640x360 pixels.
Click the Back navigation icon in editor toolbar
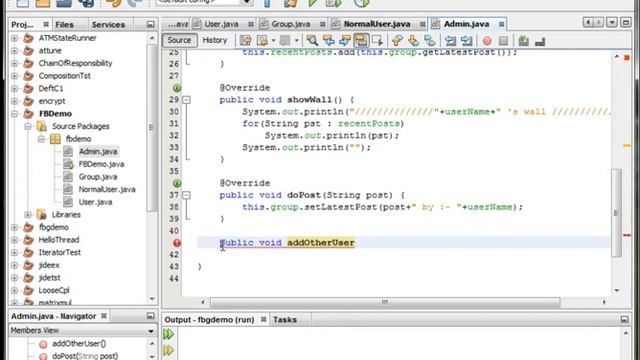pyautogui.click(x=262, y=40)
